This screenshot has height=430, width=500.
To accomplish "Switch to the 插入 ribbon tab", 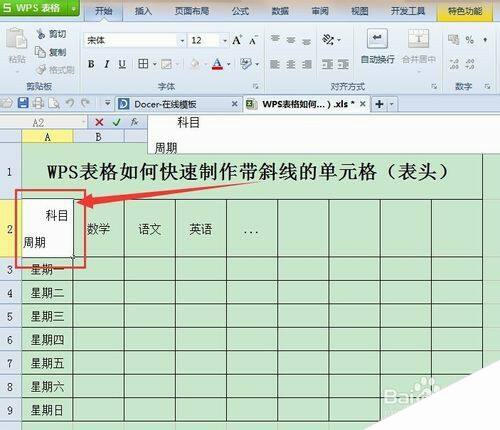I will click(x=143, y=11).
